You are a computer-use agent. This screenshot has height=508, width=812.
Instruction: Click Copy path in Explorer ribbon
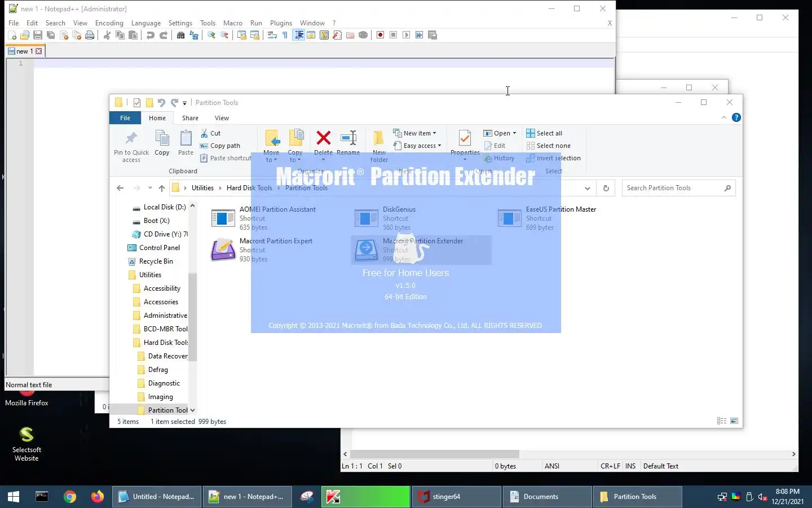click(220, 146)
